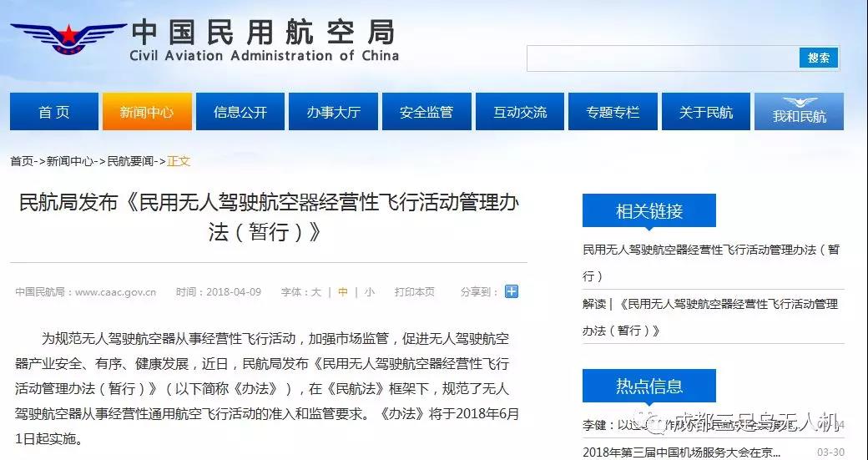Screen dimensions: 868x460
Task: Open the 新闻中心 navigation tab
Action: coord(147,112)
